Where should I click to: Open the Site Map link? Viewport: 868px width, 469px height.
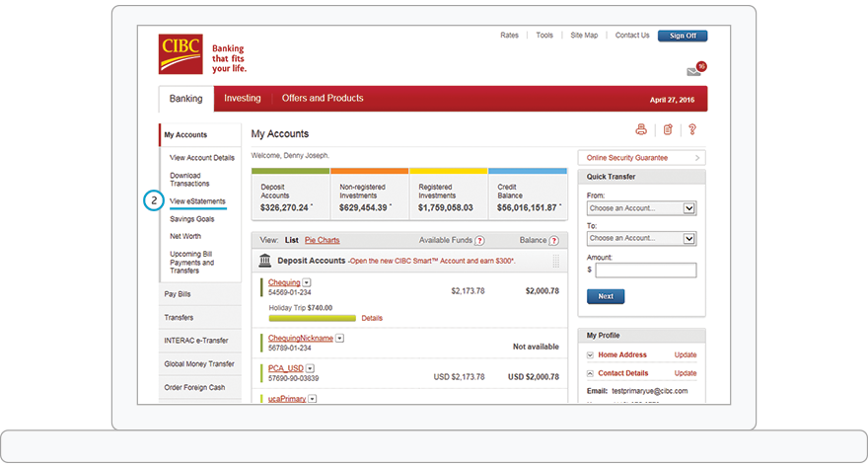coord(584,35)
